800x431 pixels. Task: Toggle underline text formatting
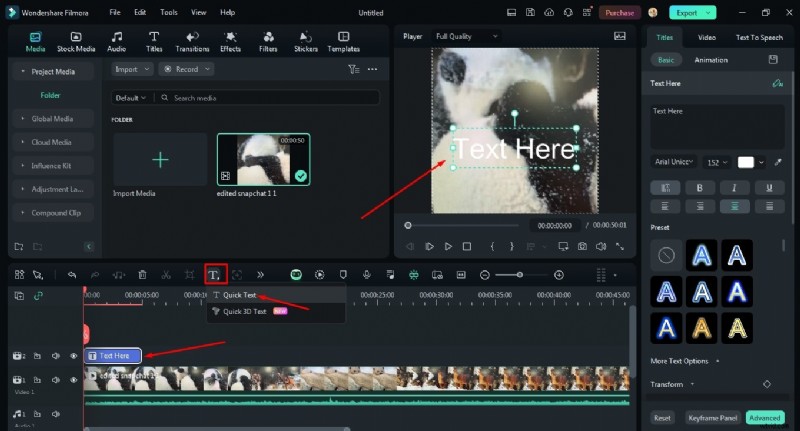point(769,188)
